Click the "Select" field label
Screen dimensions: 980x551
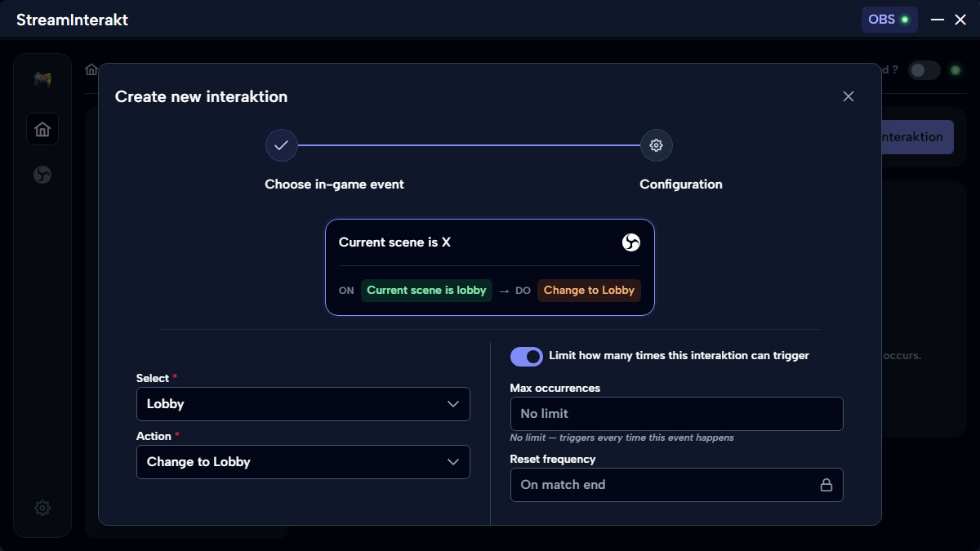pos(153,378)
